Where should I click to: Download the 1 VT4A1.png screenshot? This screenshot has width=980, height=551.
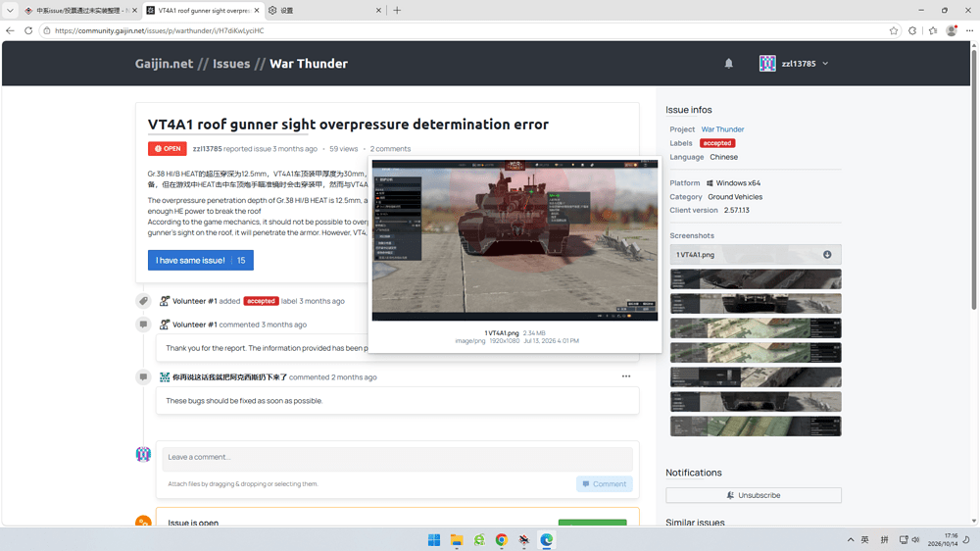827,255
